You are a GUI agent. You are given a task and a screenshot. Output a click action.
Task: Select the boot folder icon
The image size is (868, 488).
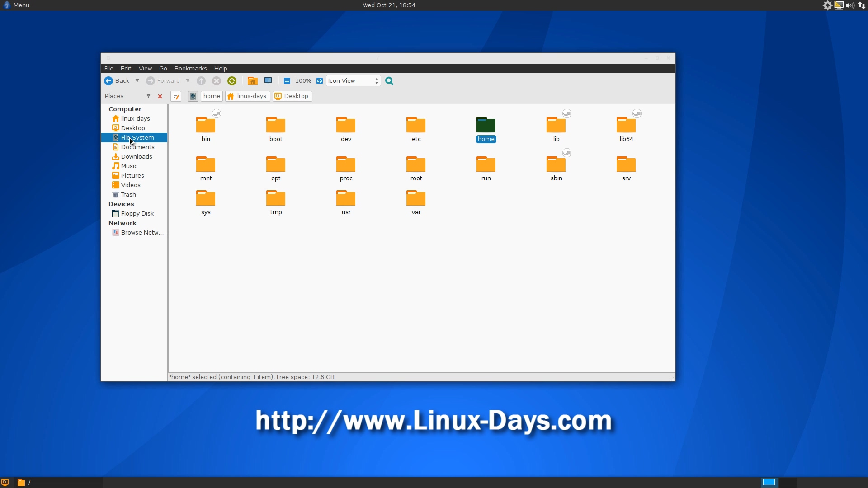(x=276, y=125)
